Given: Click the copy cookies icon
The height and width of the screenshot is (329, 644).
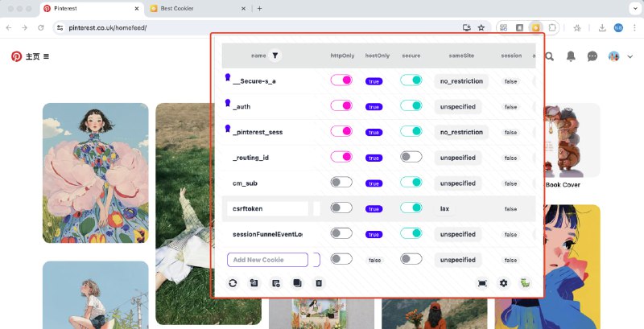Looking at the screenshot, I should [297, 283].
